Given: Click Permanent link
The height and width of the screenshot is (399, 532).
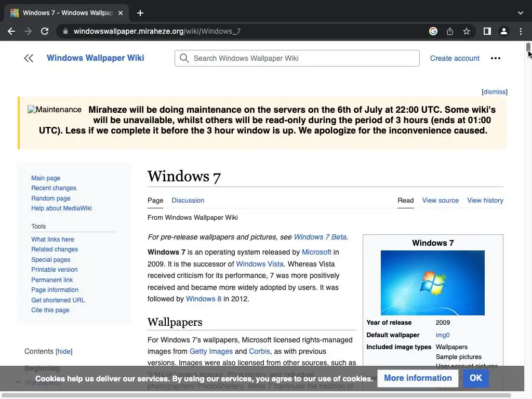Looking at the screenshot, I should click(x=52, y=280).
